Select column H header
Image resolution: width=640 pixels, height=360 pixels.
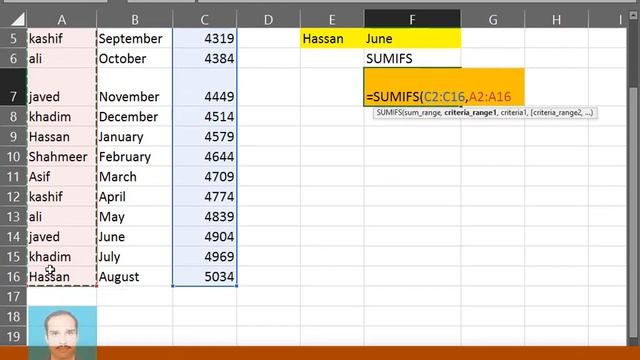tap(556, 19)
